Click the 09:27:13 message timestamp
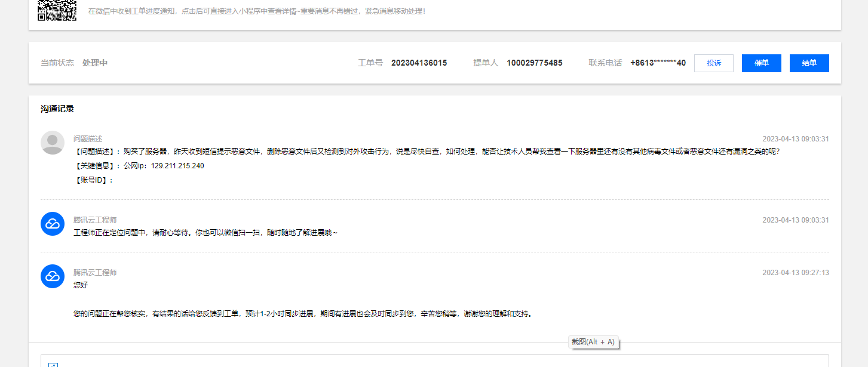The image size is (868, 367). point(795,273)
